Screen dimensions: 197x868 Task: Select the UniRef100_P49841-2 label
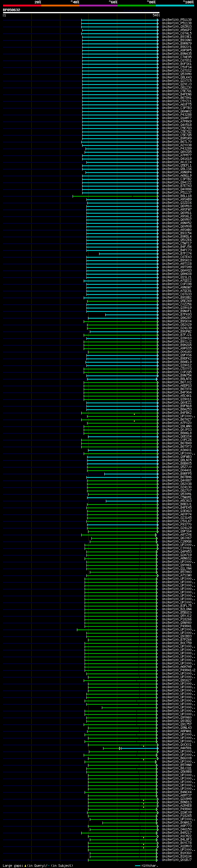[x=179, y=670]
